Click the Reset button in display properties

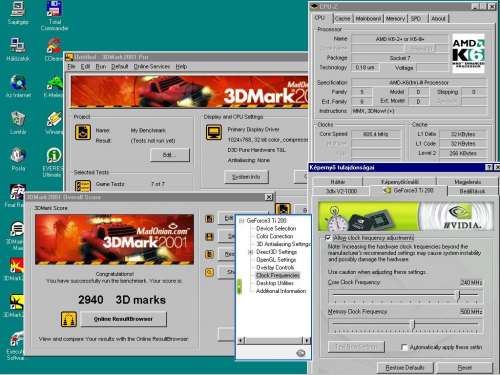coord(465,368)
